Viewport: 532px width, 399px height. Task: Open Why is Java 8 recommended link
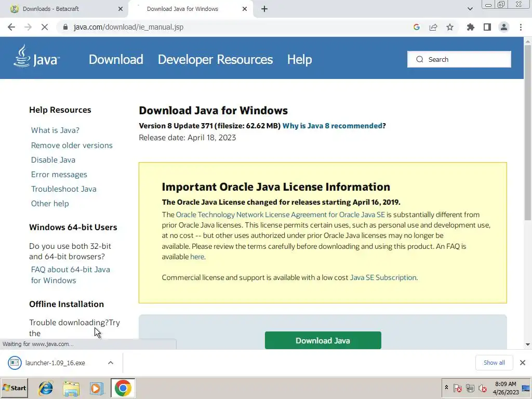(x=332, y=126)
